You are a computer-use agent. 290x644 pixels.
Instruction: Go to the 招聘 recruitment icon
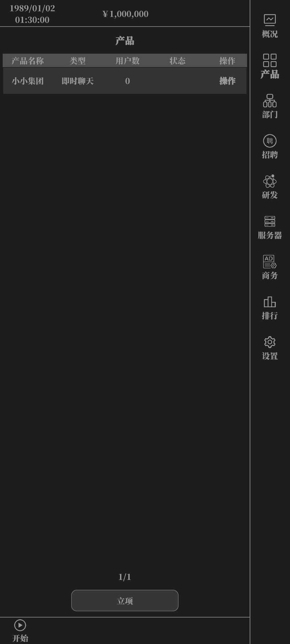[x=269, y=140]
